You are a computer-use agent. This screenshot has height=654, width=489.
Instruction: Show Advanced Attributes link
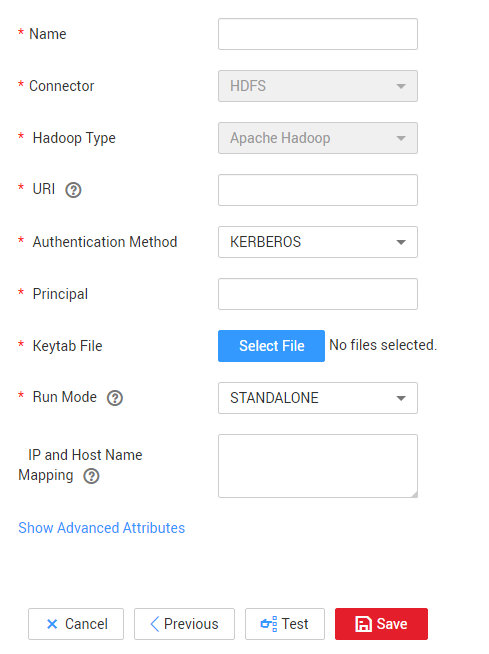[x=101, y=528]
